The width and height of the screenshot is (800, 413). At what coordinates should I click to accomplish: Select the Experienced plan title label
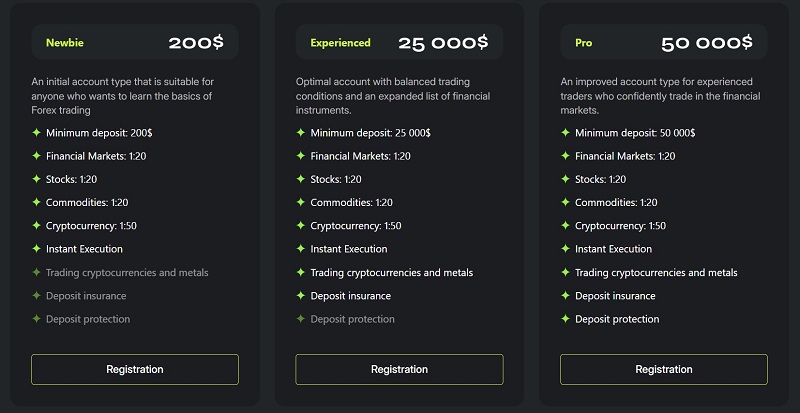point(340,43)
